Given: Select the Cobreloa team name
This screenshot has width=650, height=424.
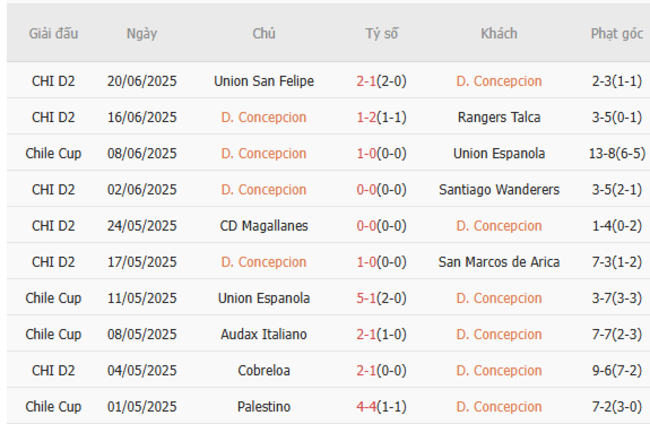Looking at the screenshot, I should (x=264, y=370).
